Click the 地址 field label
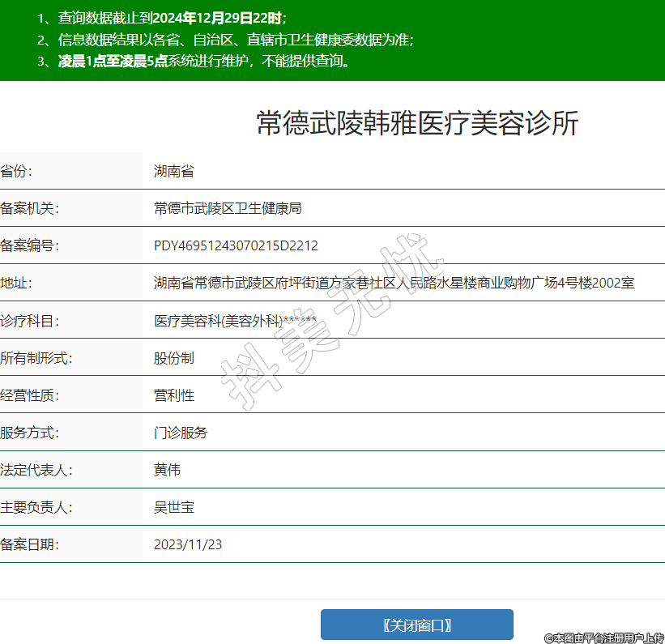 pos(16,283)
